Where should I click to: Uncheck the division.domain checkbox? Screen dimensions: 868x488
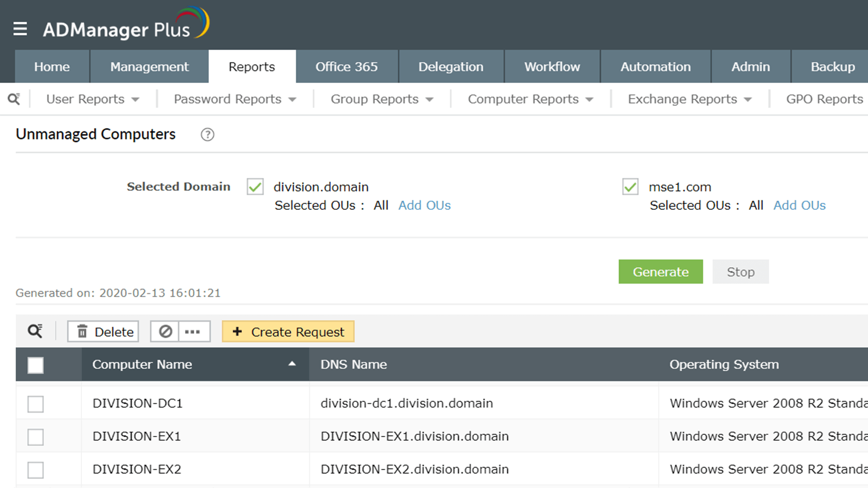[x=255, y=187]
